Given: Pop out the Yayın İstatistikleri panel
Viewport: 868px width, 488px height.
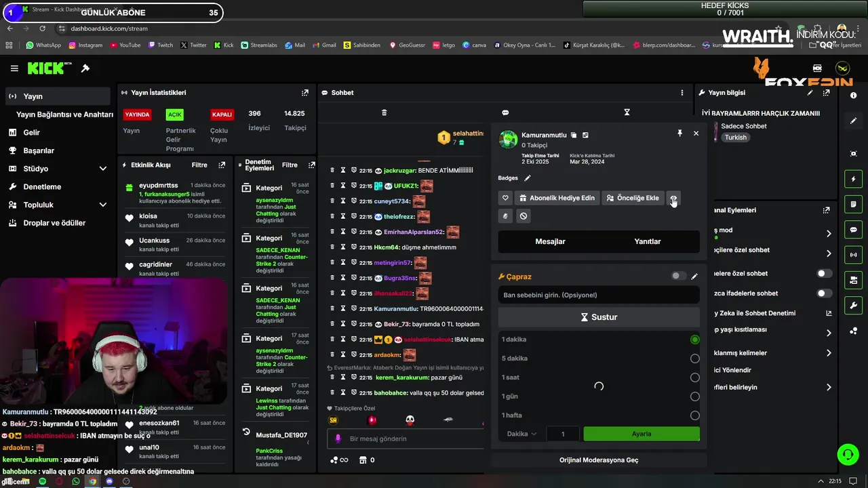Looking at the screenshot, I should (305, 93).
